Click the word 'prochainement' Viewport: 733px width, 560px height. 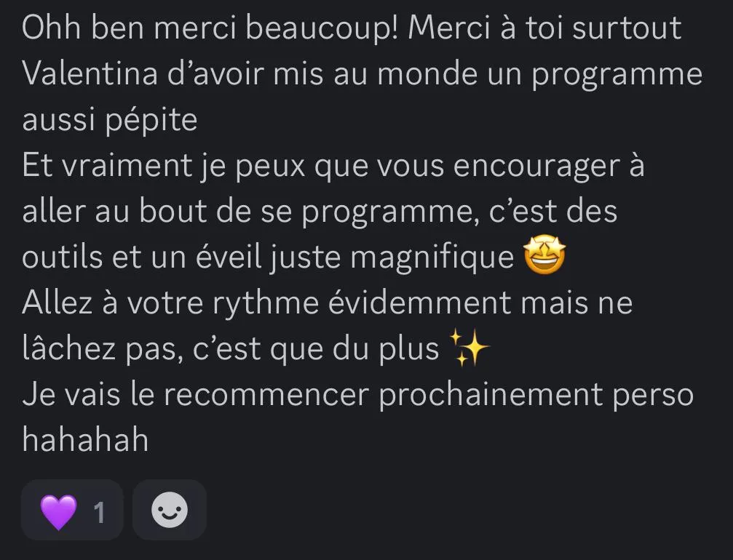tap(491, 396)
